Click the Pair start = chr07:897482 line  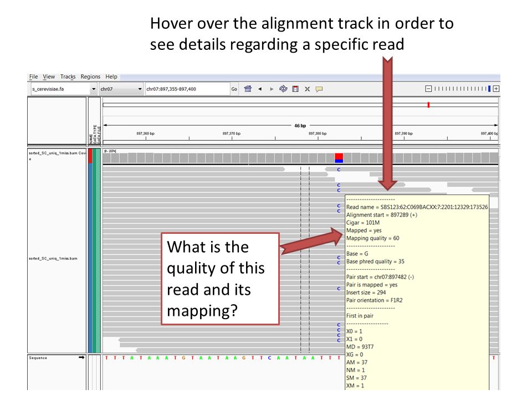380,277
